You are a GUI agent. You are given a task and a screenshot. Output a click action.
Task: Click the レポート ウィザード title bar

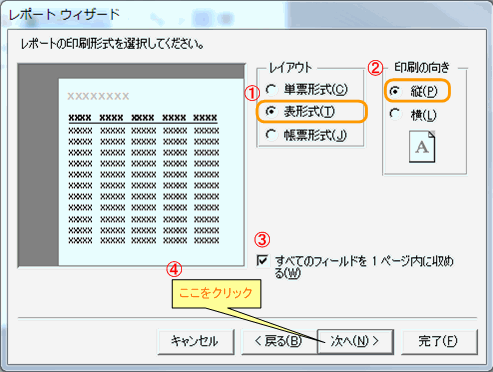(246, 15)
